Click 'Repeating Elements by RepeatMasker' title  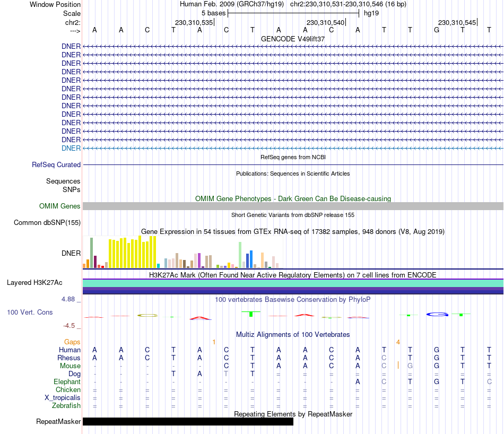coord(293,414)
